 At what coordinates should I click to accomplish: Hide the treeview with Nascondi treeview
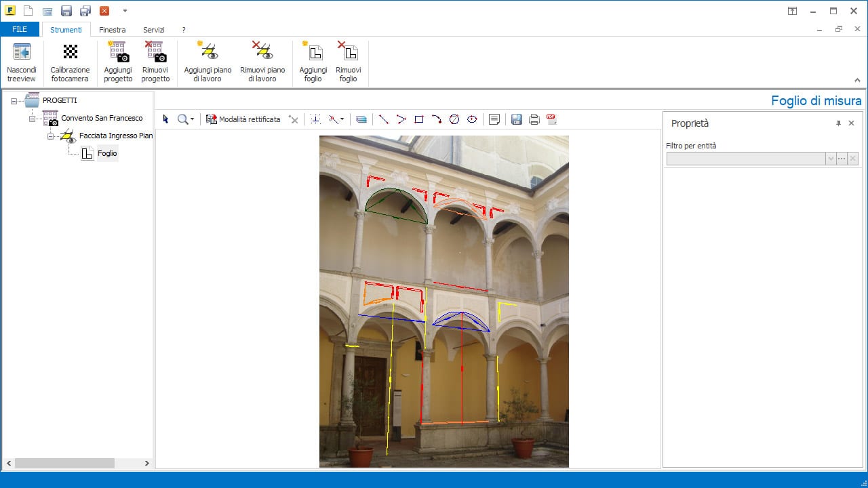pyautogui.click(x=22, y=52)
